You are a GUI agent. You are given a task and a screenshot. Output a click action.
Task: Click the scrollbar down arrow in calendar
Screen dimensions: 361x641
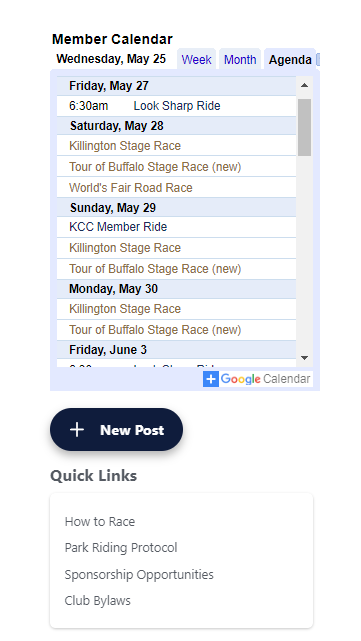pyautogui.click(x=304, y=358)
